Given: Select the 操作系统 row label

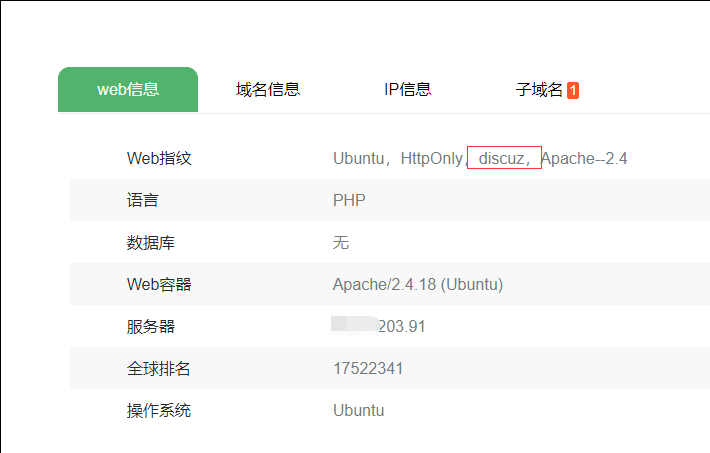Looking at the screenshot, I should [158, 410].
